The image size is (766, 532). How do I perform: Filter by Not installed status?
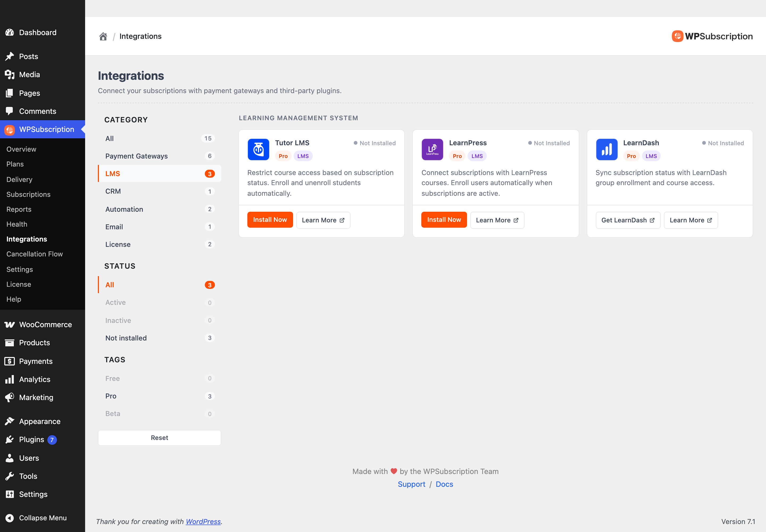pyautogui.click(x=159, y=338)
